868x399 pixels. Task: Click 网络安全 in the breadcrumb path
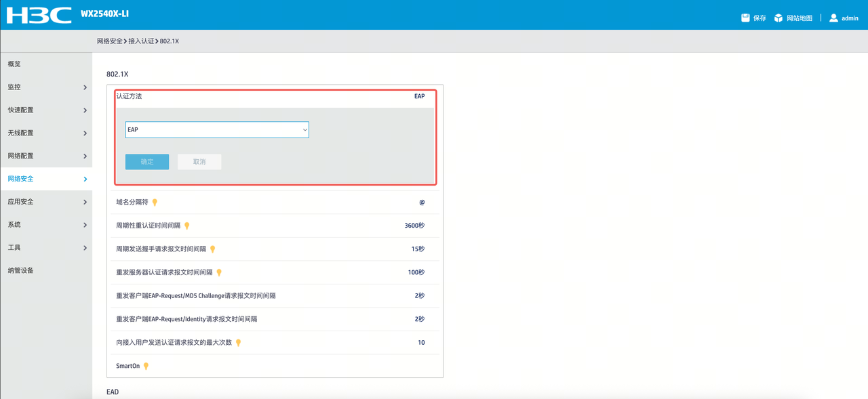[x=110, y=41]
